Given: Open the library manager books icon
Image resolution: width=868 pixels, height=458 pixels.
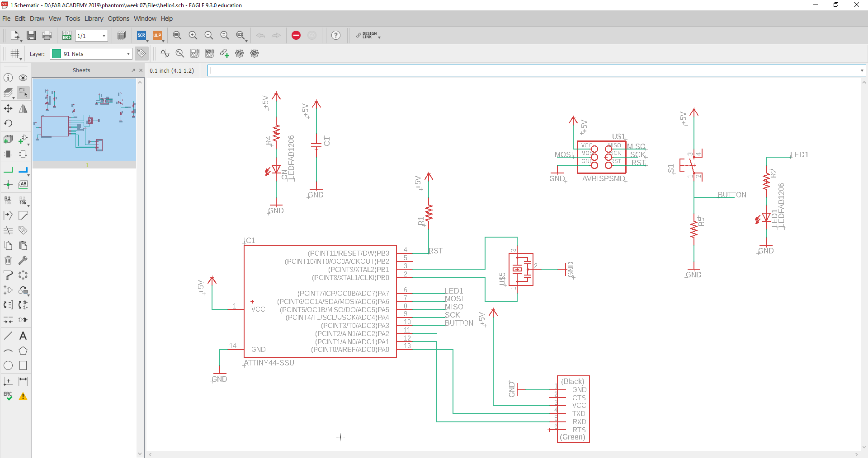Looking at the screenshot, I should 122,35.
